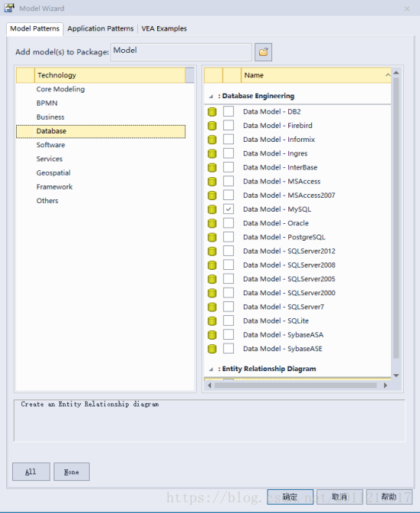Screen dimensions: 420x513
Task: Click the None button
Action: (71, 472)
